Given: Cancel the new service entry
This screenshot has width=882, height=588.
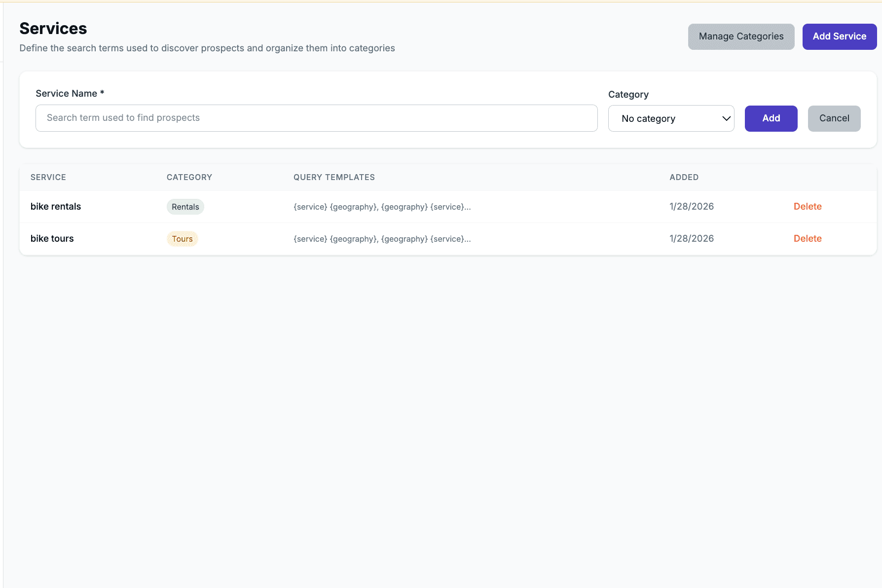Looking at the screenshot, I should point(834,118).
